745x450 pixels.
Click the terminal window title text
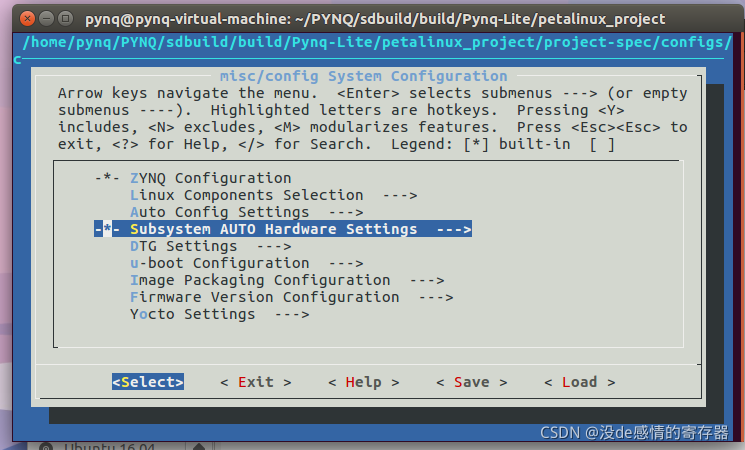coord(375,19)
